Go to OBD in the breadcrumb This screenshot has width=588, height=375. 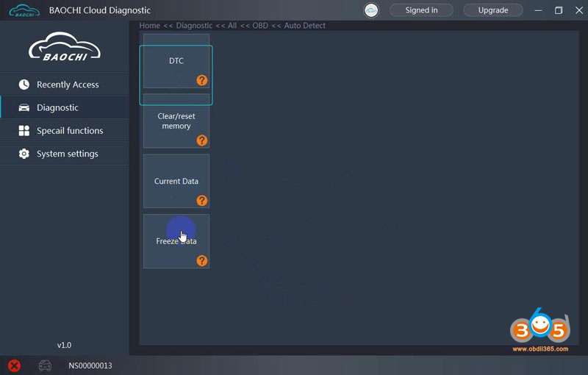point(260,26)
